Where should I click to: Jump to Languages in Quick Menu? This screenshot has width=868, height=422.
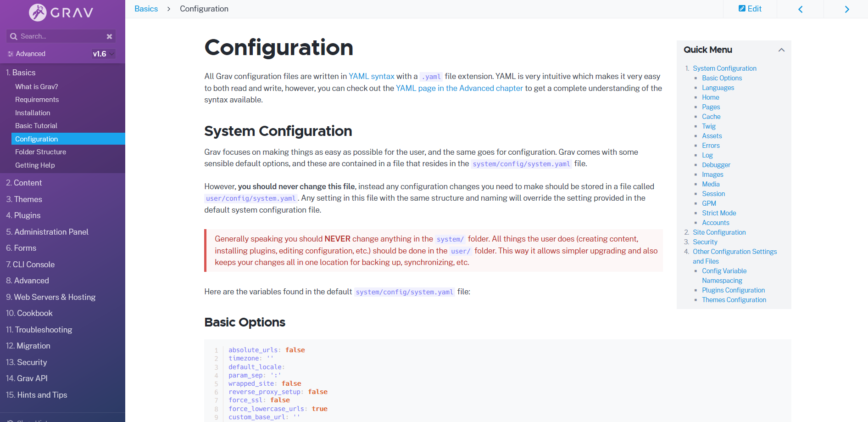718,88
